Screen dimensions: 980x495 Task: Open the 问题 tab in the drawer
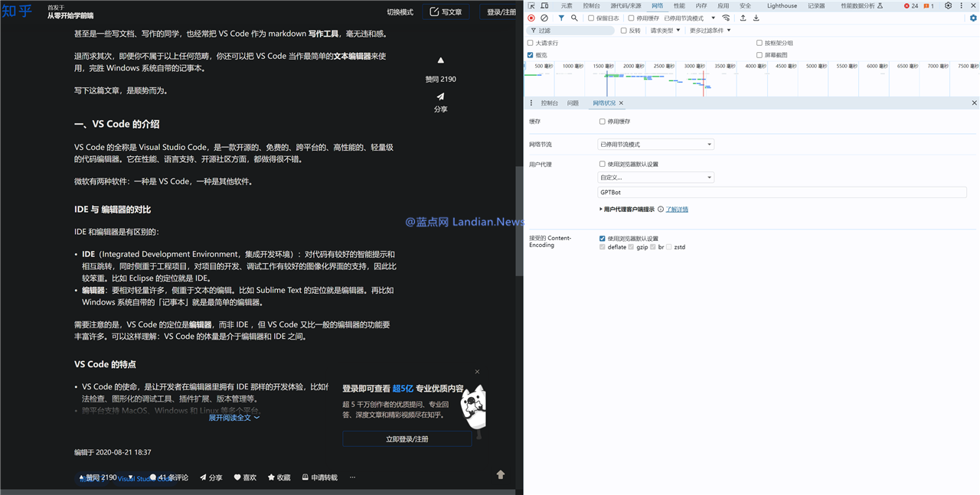pyautogui.click(x=573, y=103)
